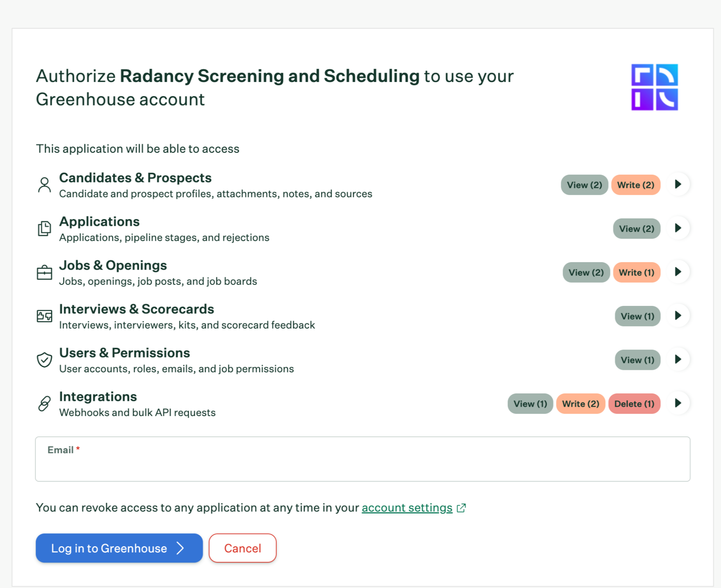Click View (2) badge for Applications
This screenshot has height=588, width=721.
coord(637,229)
